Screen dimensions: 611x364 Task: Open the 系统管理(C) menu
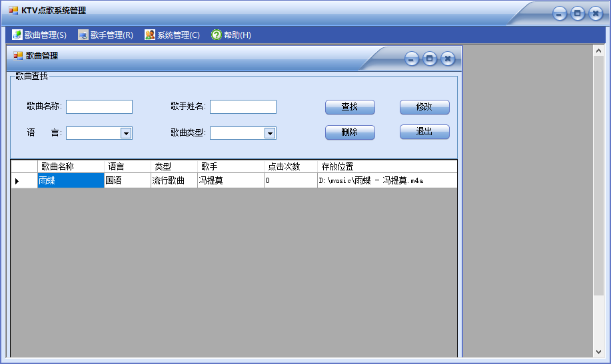[172, 35]
